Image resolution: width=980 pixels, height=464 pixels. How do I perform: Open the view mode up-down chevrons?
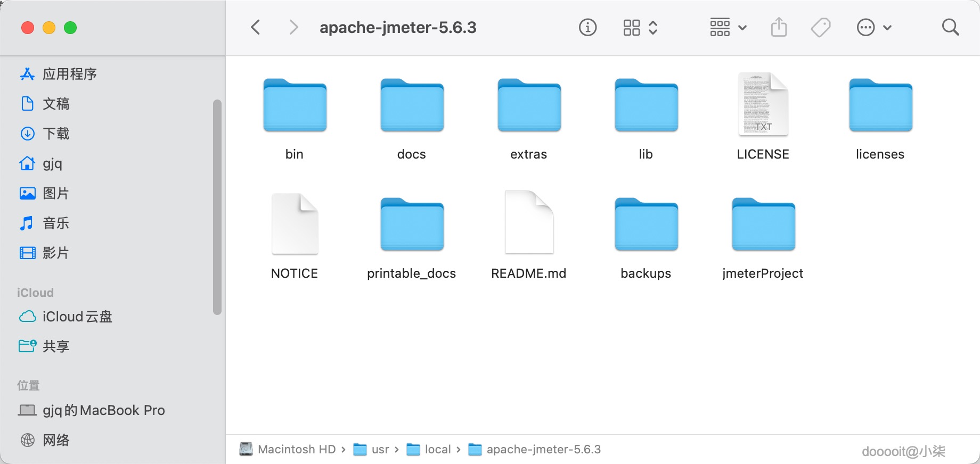(653, 27)
